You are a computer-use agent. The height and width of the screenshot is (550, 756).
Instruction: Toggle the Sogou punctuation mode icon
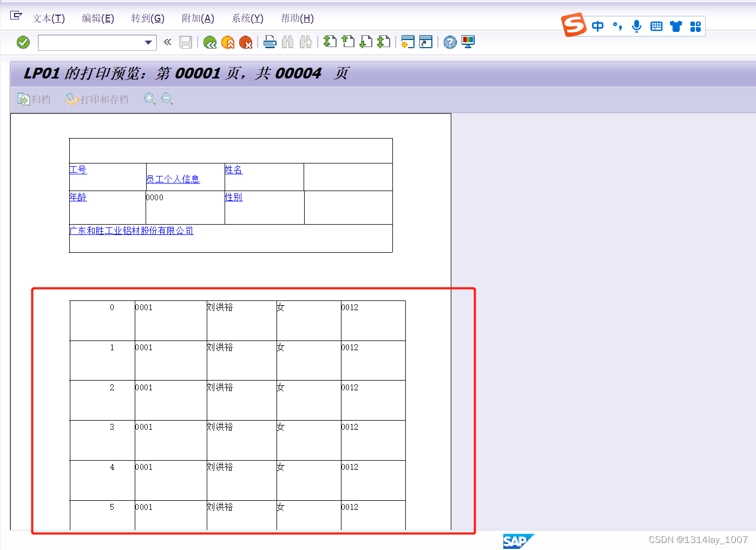coord(617,26)
